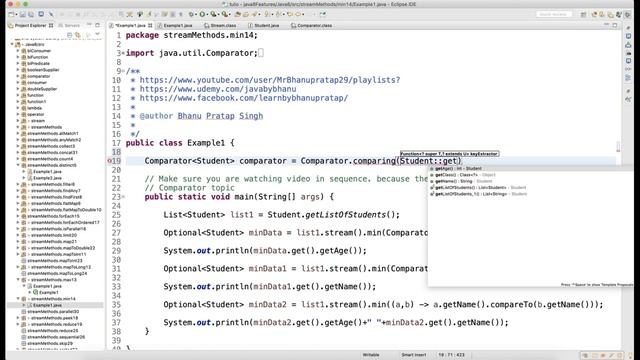Screen dimensions: 640x360
Task: Open the YouTube playlists link in comment
Action: [x=270, y=80]
